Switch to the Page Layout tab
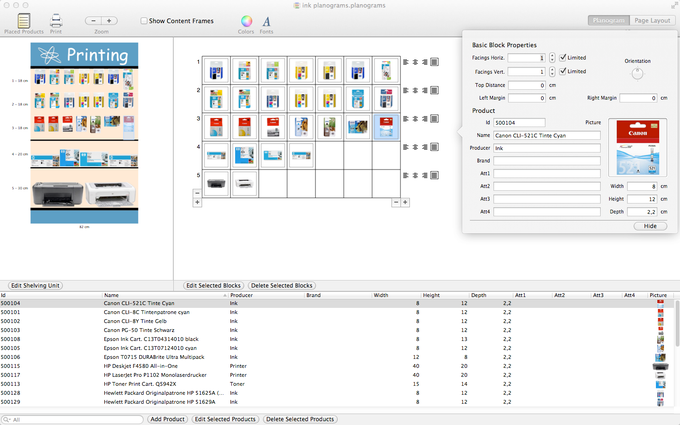Viewport: 680px width, 425px height. point(652,20)
